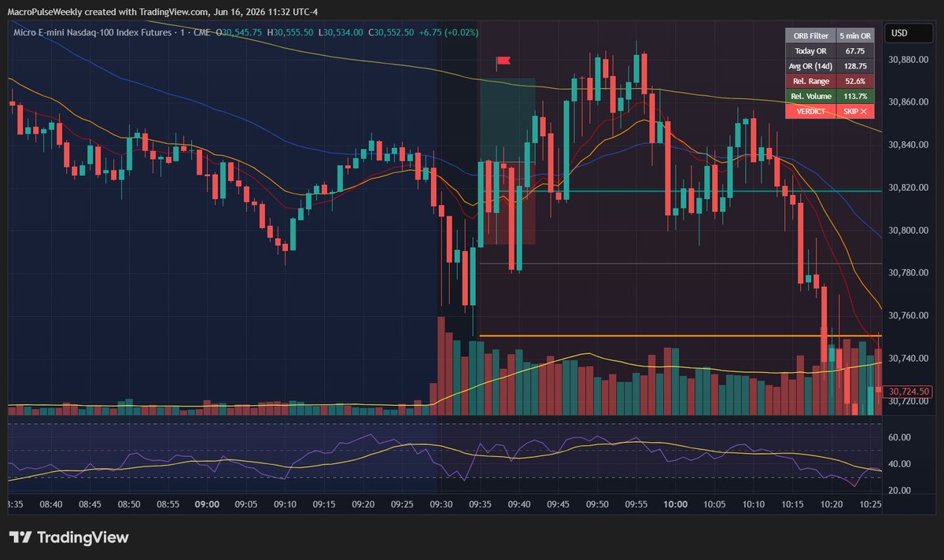Click the 30,760.00 price axis label
The height and width of the screenshot is (560, 944).
point(909,315)
